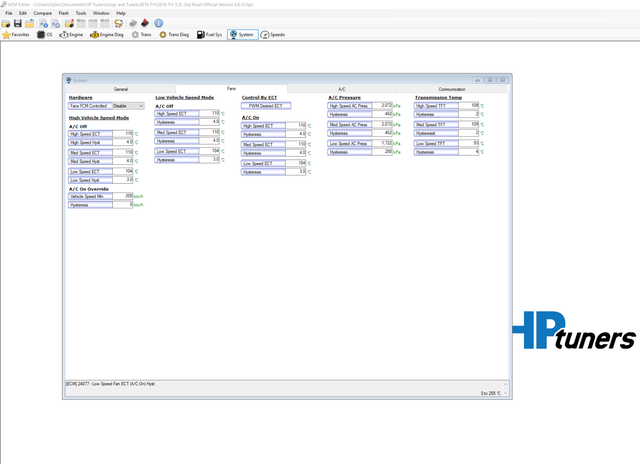The image size is (640, 464).
Task: Click the Transmission Temp heading
Action: point(438,98)
